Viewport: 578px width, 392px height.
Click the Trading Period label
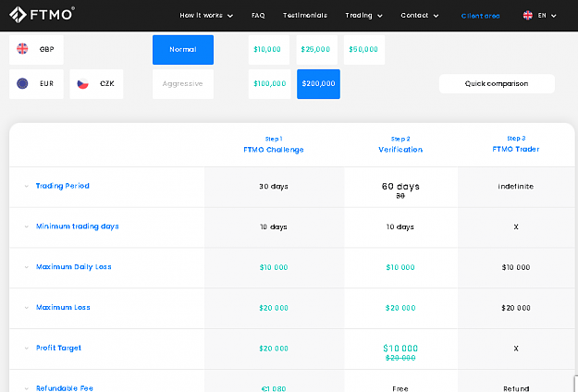62,186
